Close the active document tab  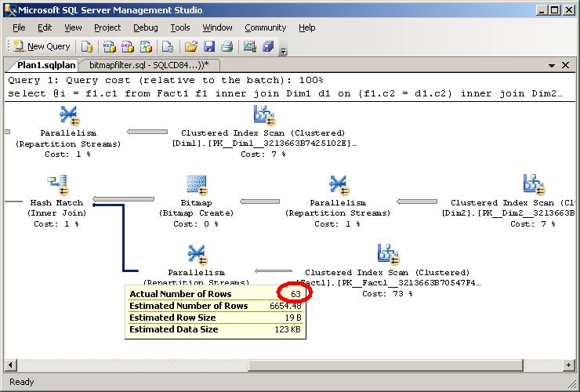[x=566, y=65]
